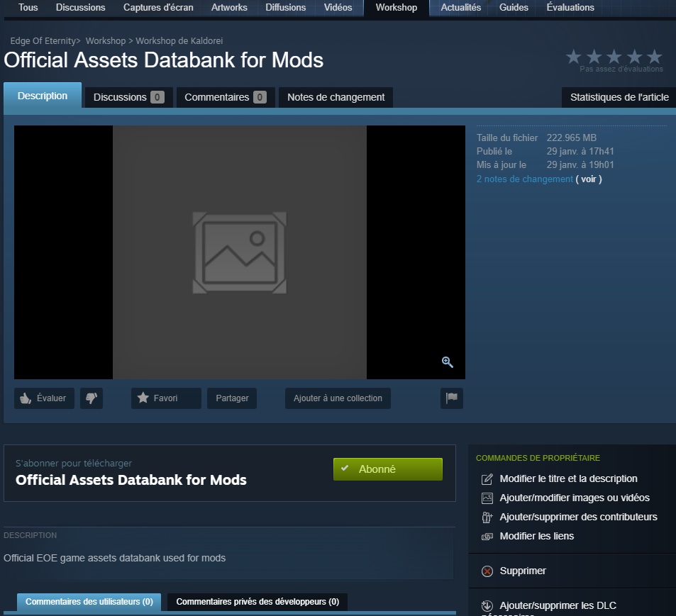Viewport: 676px width, 616px height.
Task: Add item to favorites with Favori
Action: tap(166, 398)
